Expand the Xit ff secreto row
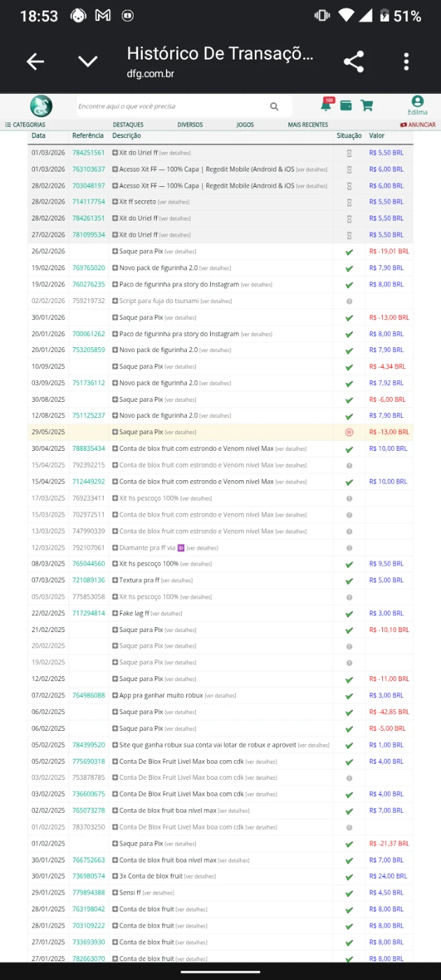The width and height of the screenshot is (441, 980). [x=115, y=202]
